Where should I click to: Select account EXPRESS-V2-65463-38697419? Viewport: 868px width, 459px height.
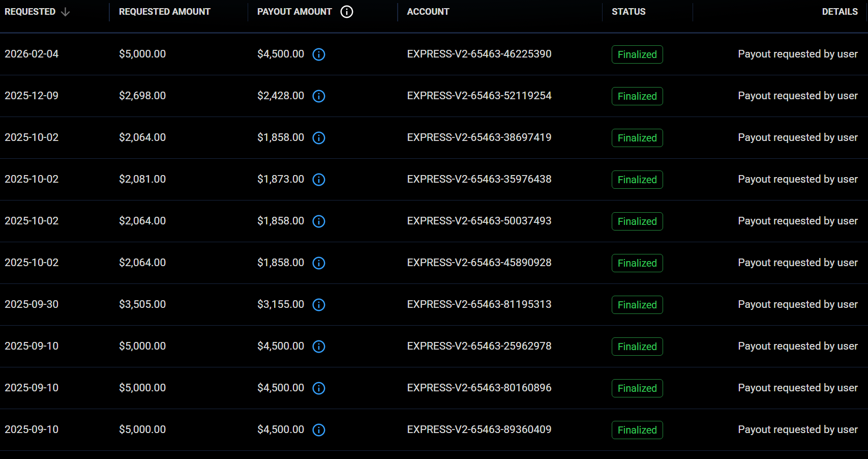(x=479, y=137)
